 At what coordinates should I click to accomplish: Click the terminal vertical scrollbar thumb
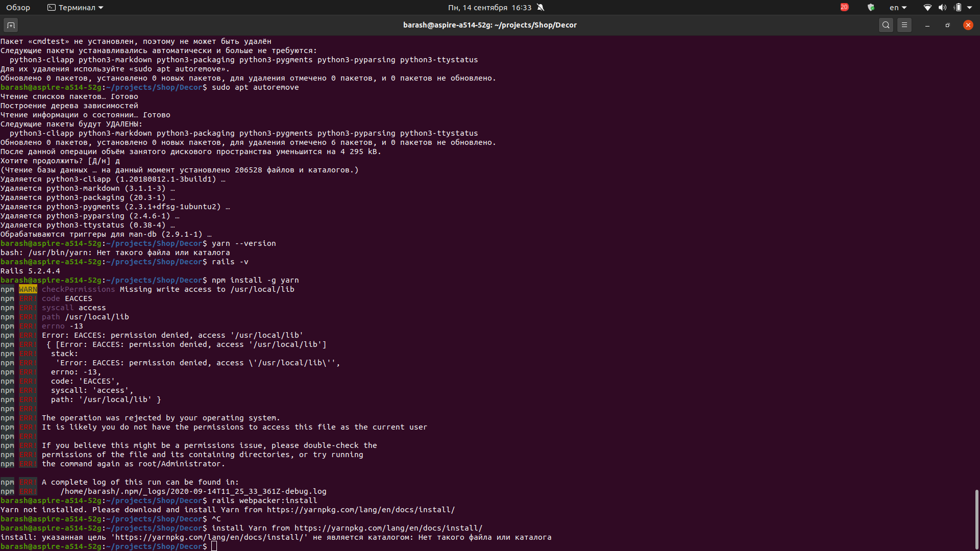coord(976,518)
